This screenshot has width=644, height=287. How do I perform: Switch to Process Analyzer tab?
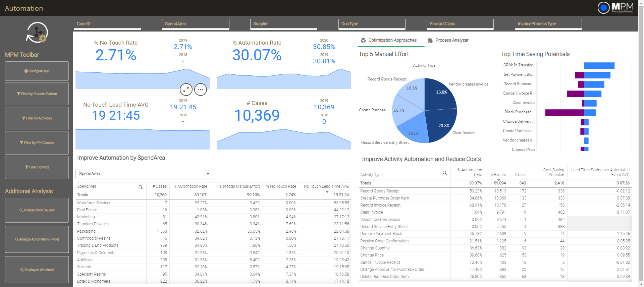448,40
